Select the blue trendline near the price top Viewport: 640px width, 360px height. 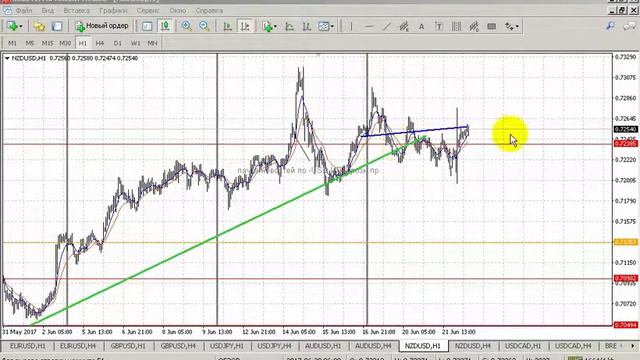(416, 131)
